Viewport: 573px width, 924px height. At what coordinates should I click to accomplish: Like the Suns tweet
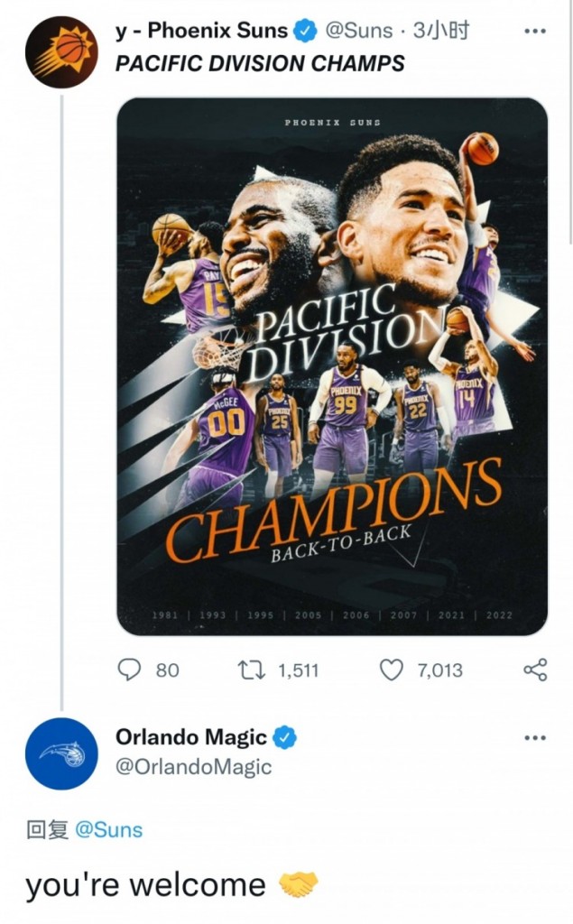click(390, 670)
